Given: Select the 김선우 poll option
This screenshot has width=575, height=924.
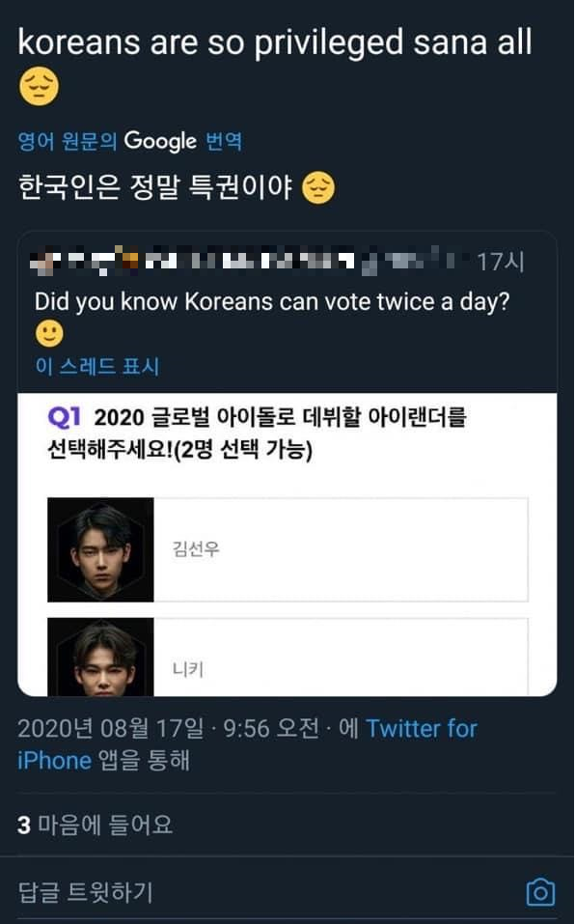Looking at the screenshot, I should [x=287, y=549].
